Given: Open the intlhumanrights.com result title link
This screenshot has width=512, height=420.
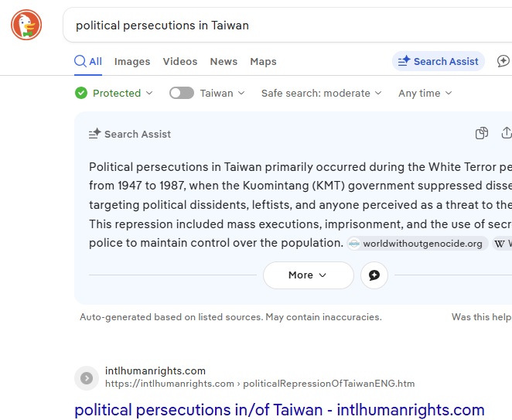Looking at the screenshot, I should pyautogui.click(x=279, y=410).
